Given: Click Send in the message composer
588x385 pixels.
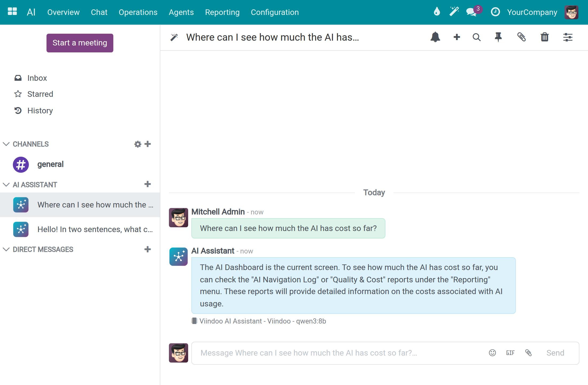Looking at the screenshot, I should (x=555, y=353).
